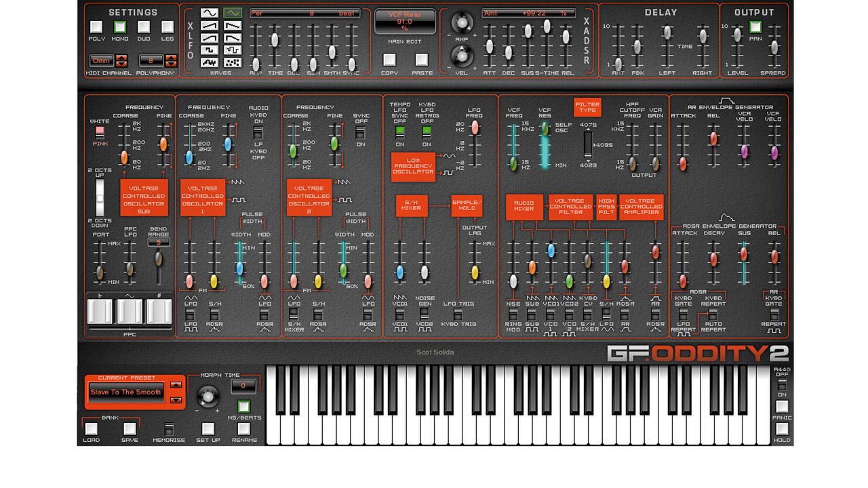The width and height of the screenshot is (868, 488).
Task: Click the filter type selector switch
Action: point(589,144)
